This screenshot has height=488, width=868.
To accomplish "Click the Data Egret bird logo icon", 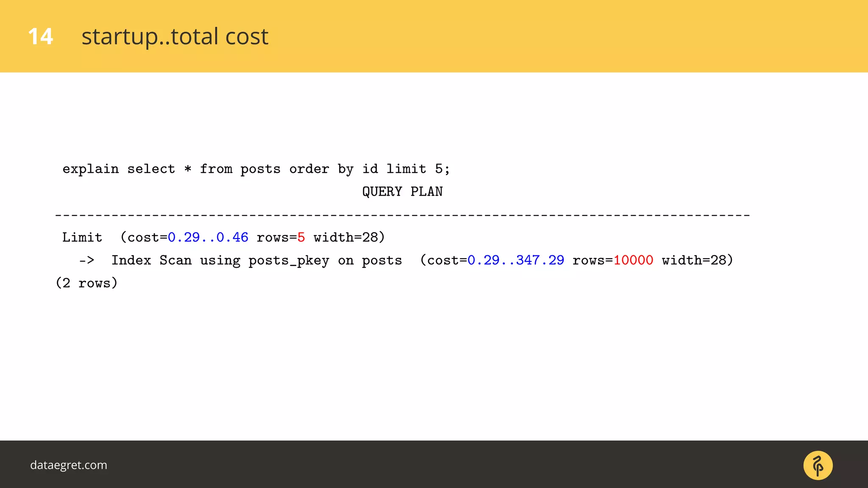I will [x=818, y=465].
